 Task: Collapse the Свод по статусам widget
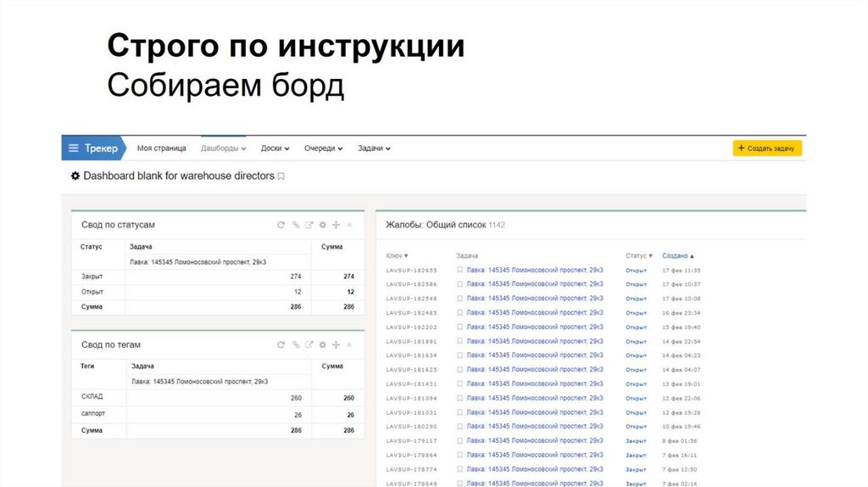(x=350, y=225)
